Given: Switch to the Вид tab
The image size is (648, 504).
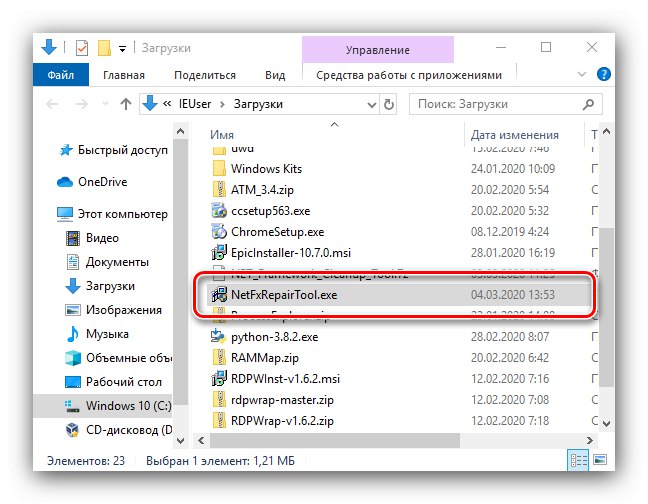Looking at the screenshot, I should pyautogui.click(x=275, y=75).
